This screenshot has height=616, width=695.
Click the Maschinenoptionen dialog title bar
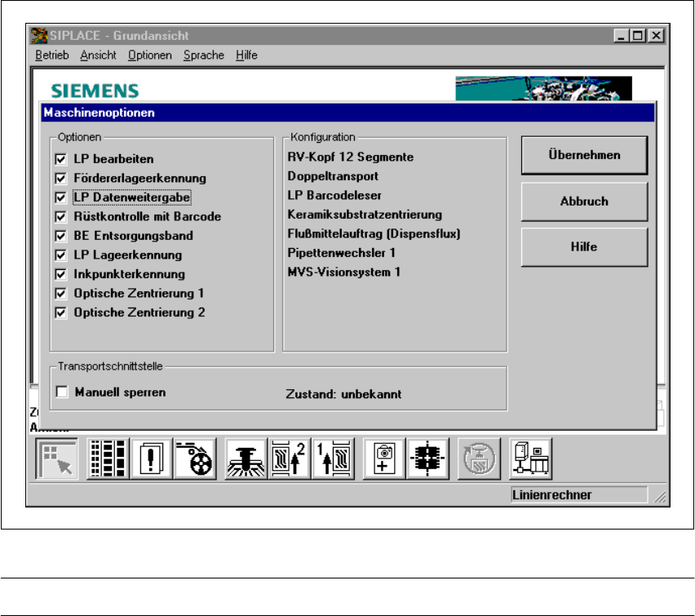point(348,113)
